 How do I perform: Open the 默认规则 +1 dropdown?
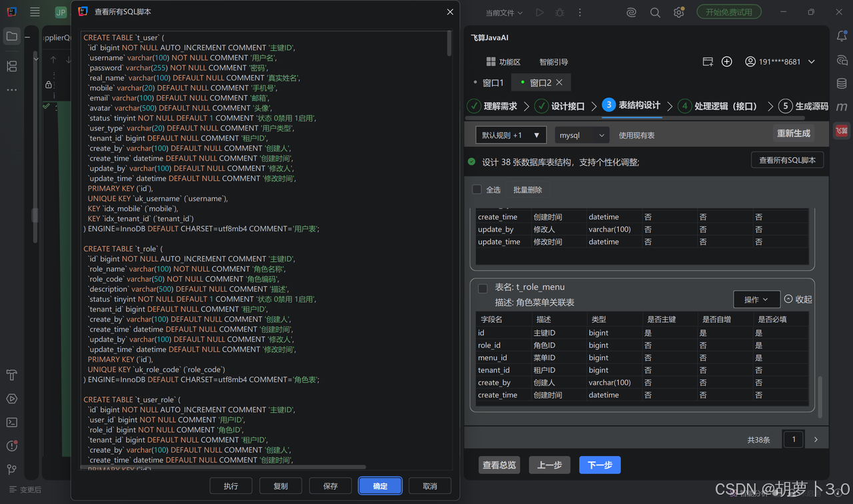(x=511, y=135)
